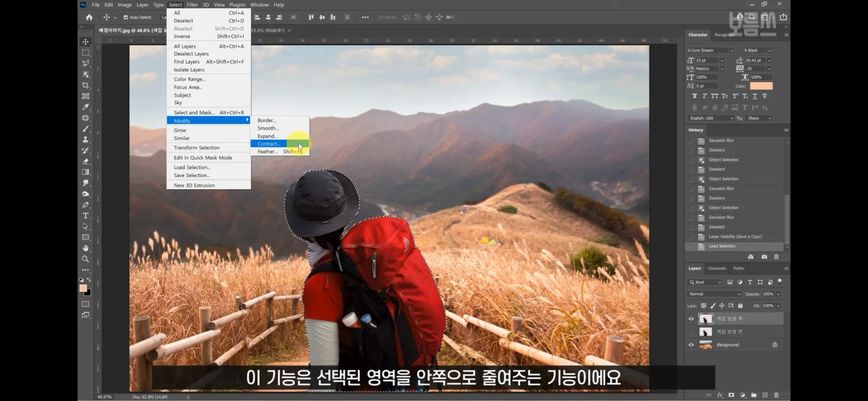Open the S-Core Dream font family dropdown
This screenshot has width=868, height=401.
732,50
